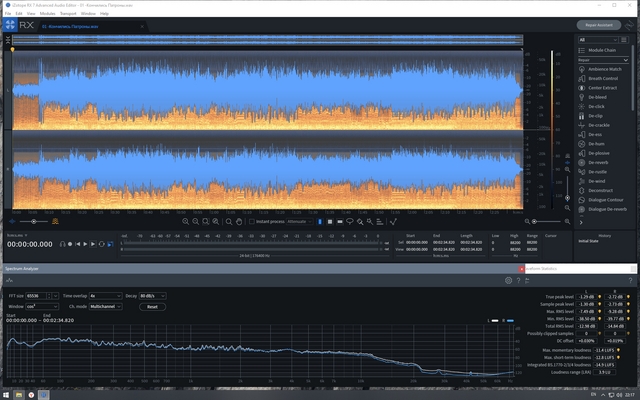Select the Dialogue Contour module

coord(606,200)
